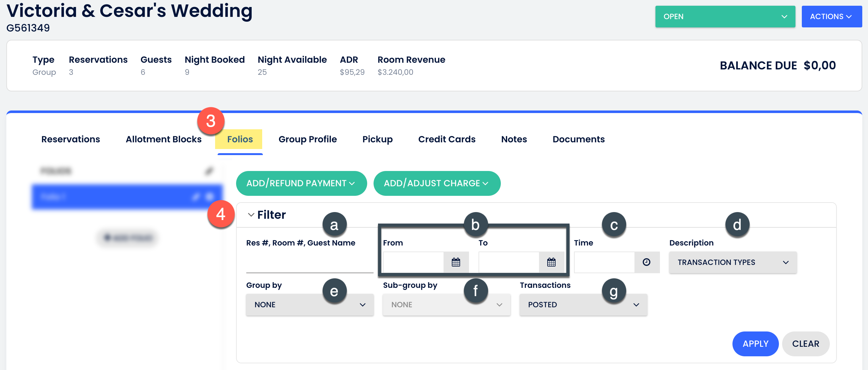This screenshot has height=370, width=868.
Task: Open the Transaction Types dropdown
Action: point(732,262)
